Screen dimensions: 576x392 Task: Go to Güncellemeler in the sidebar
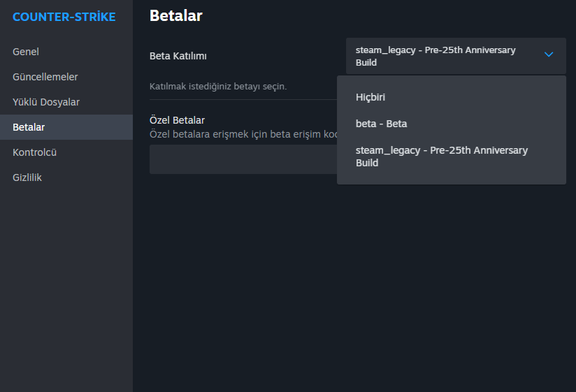tap(45, 77)
